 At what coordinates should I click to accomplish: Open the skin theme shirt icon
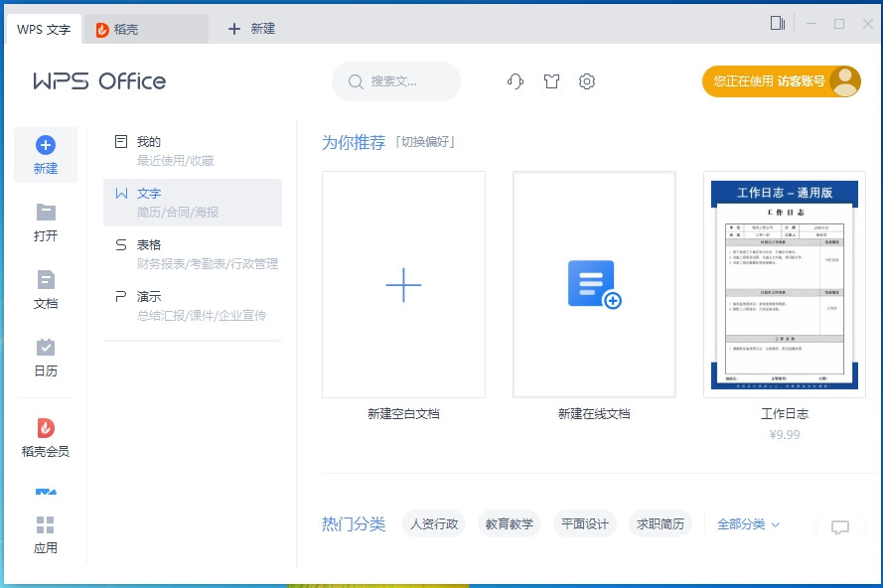(551, 81)
